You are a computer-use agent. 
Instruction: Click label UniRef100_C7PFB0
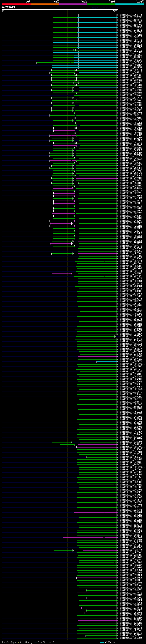[x=131, y=256]
